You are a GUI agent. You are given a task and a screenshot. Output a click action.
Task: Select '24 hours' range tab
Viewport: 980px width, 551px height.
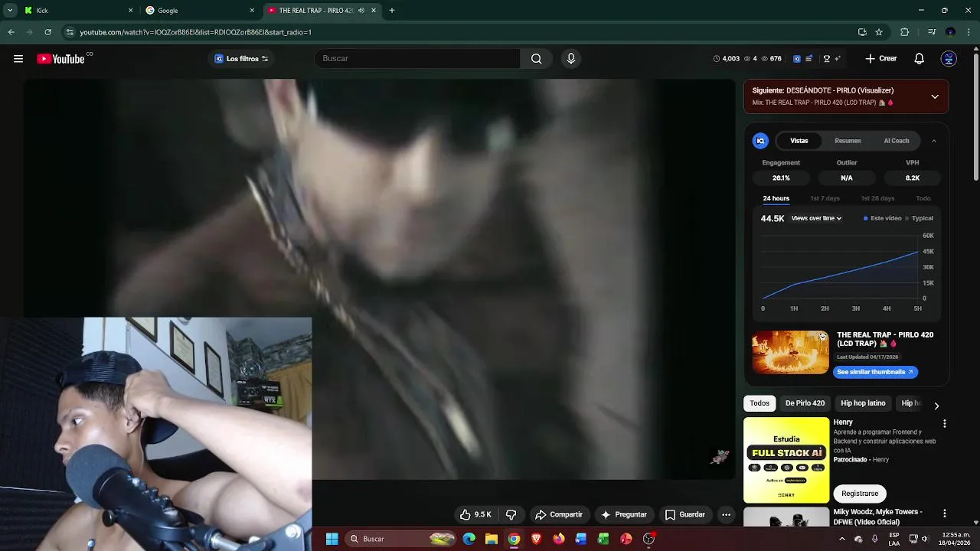(x=776, y=198)
